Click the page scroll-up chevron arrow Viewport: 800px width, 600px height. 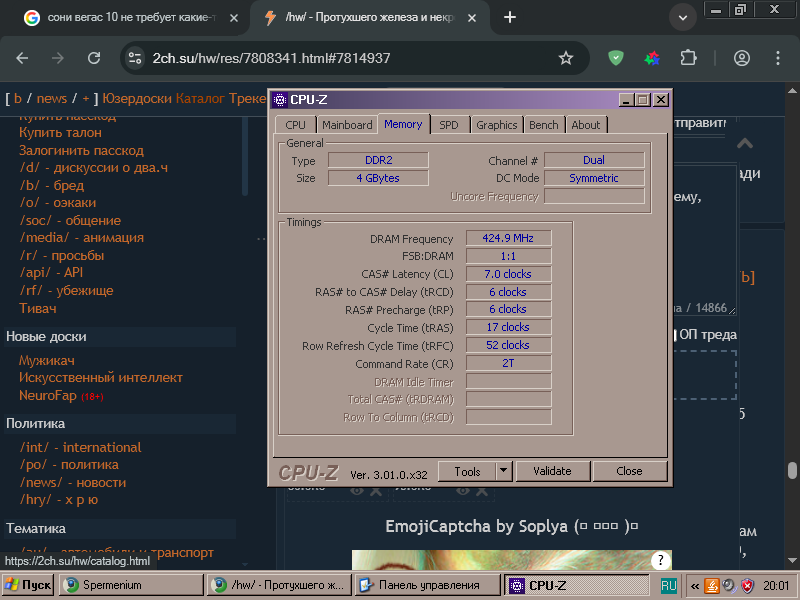click(745, 143)
